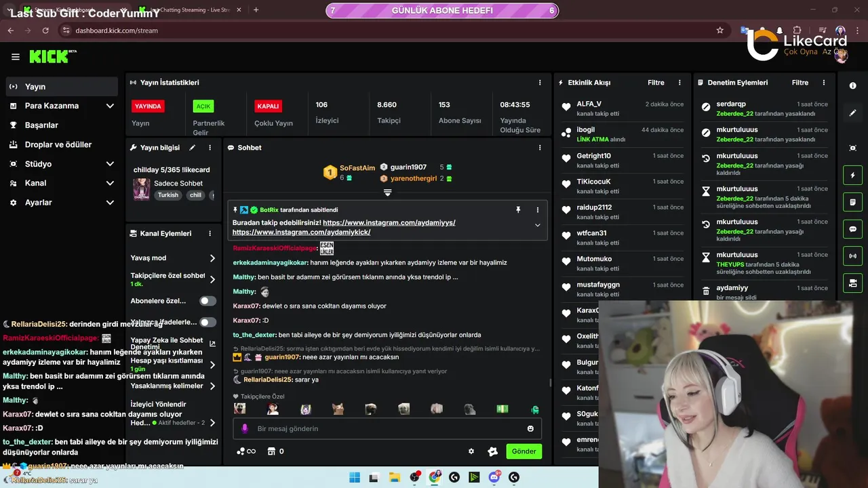
Task: Toggle Yalnızca ifadelerle chat switch
Action: click(208, 323)
